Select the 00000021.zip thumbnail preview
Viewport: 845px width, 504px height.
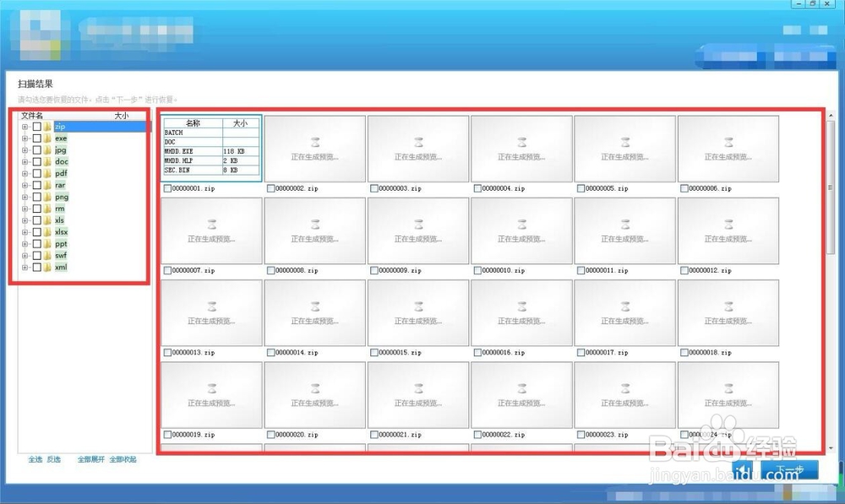click(x=418, y=395)
